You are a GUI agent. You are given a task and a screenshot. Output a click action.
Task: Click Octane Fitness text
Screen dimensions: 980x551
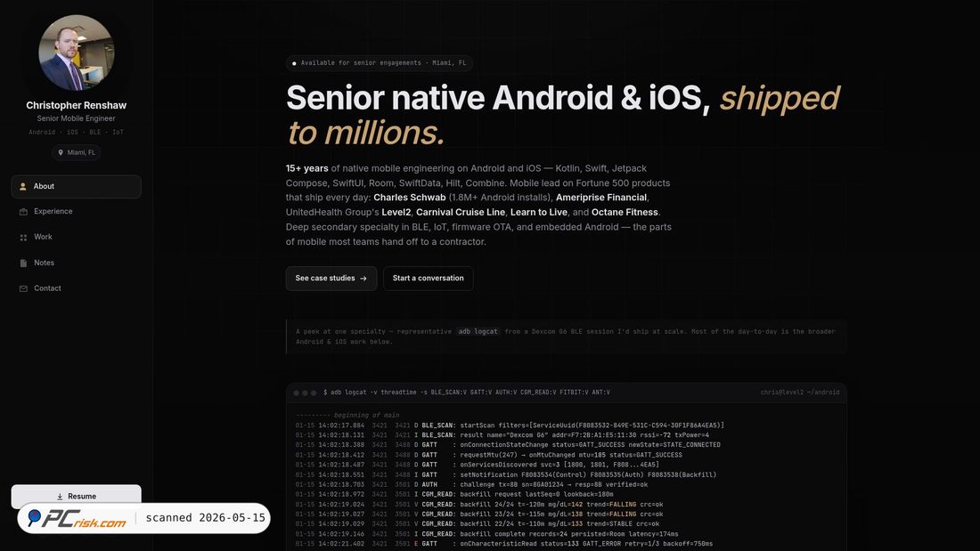(625, 213)
